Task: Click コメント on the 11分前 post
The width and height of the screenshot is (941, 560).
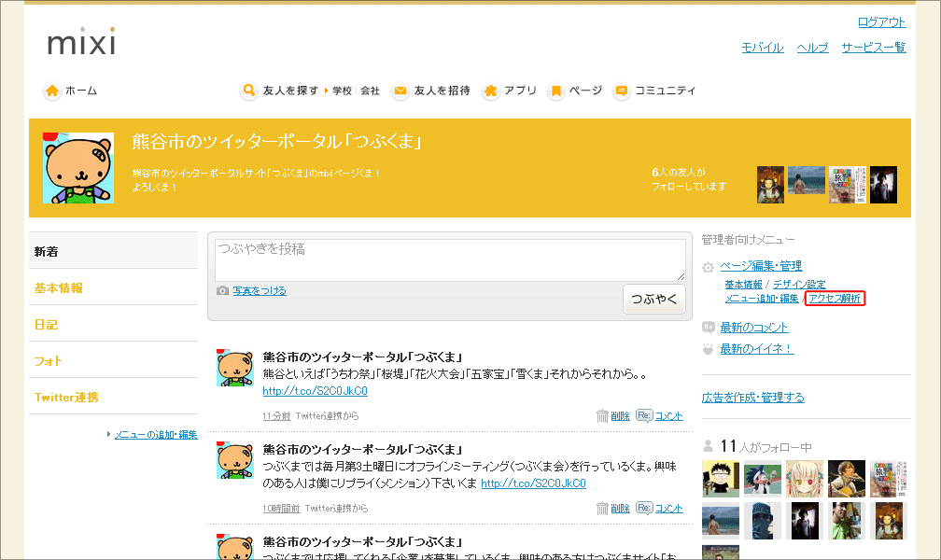Action: (669, 416)
